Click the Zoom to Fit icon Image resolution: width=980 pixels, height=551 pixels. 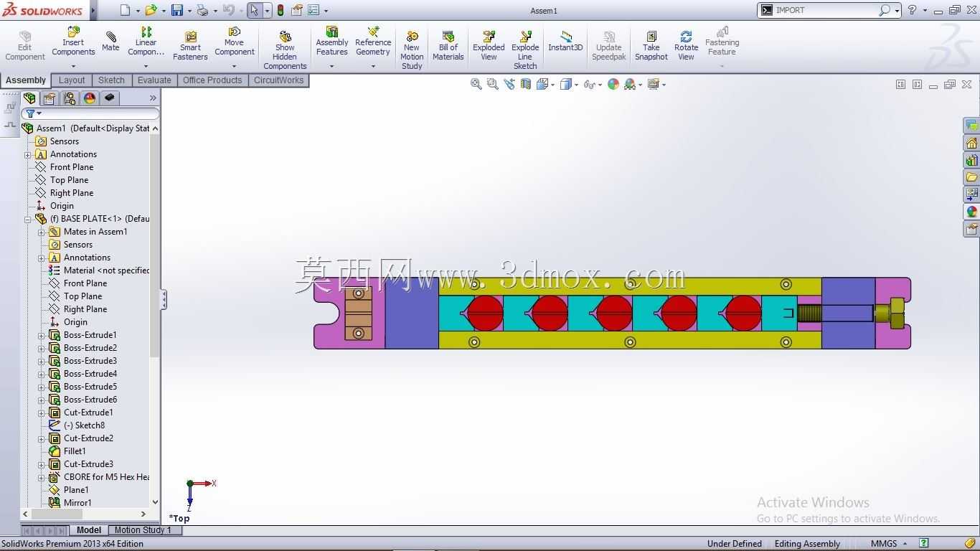coord(476,84)
